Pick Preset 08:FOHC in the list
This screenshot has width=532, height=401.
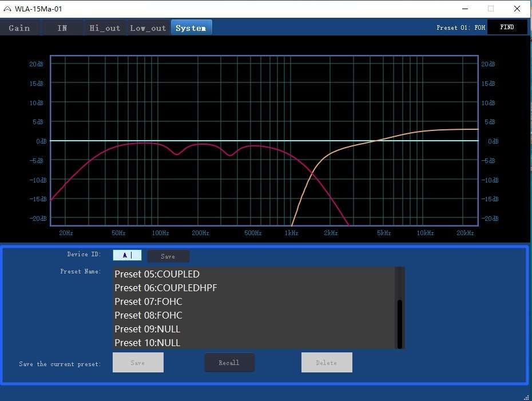(148, 315)
